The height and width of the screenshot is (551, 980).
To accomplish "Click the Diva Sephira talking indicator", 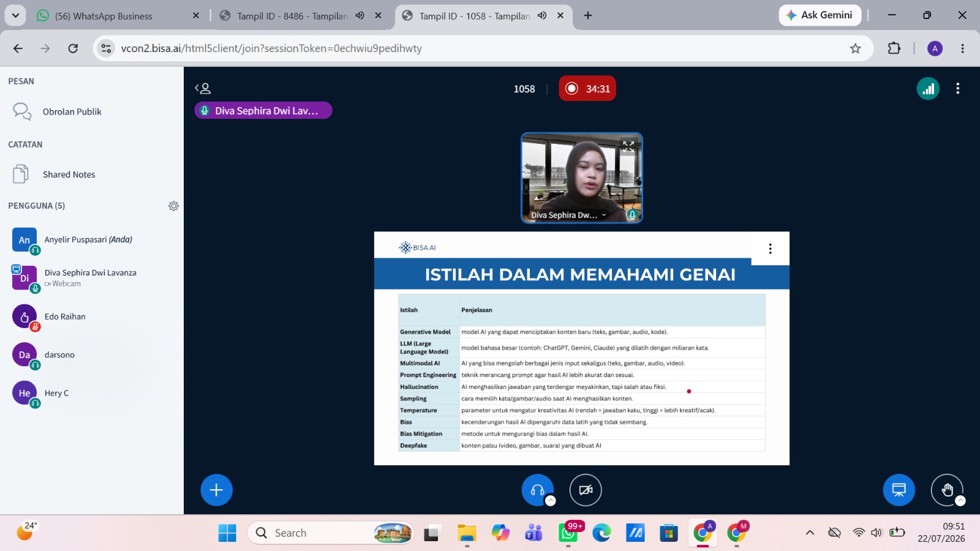I will tap(263, 111).
